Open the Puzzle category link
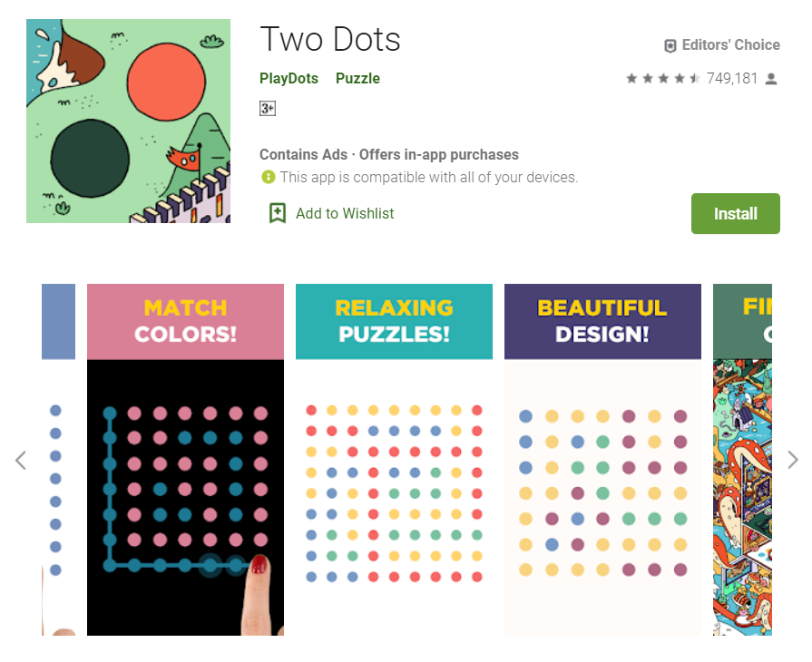 [x=357, y=79]
